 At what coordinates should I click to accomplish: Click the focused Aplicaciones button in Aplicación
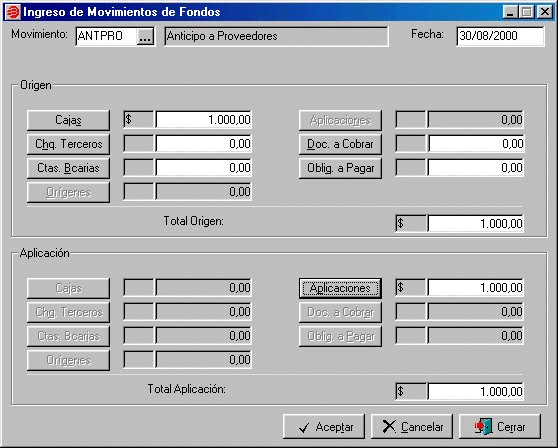(340, 288)
